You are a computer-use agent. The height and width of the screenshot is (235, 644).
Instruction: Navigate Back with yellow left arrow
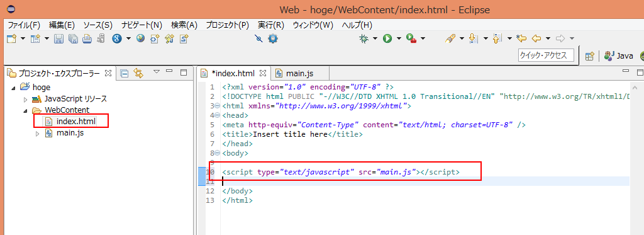536,38
